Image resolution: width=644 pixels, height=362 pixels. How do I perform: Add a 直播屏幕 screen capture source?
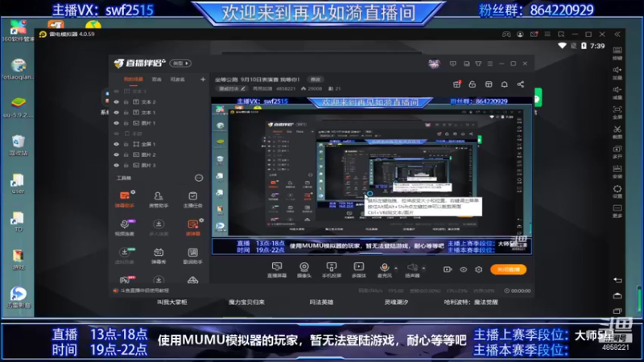[x=277, y=269]
